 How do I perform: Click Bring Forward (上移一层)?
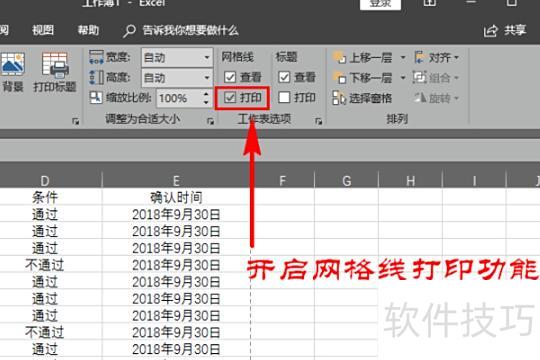tap(363, 58)
